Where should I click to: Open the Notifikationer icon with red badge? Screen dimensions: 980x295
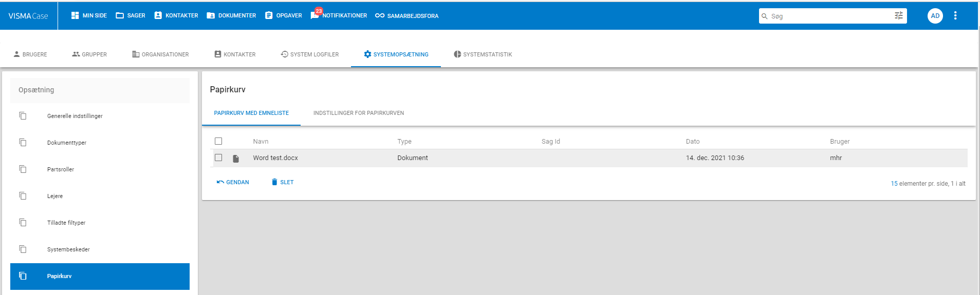pos(315,15)
